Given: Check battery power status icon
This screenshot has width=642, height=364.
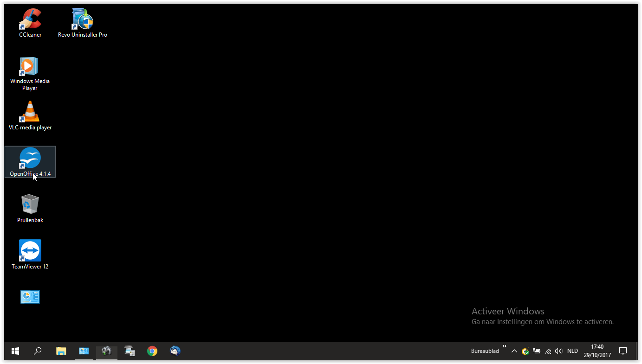Looking at the screenshot, I should point(537,351).
